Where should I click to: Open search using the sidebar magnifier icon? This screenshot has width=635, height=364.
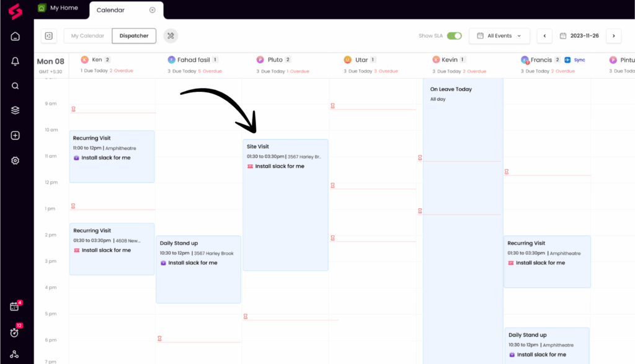(15, 86)
